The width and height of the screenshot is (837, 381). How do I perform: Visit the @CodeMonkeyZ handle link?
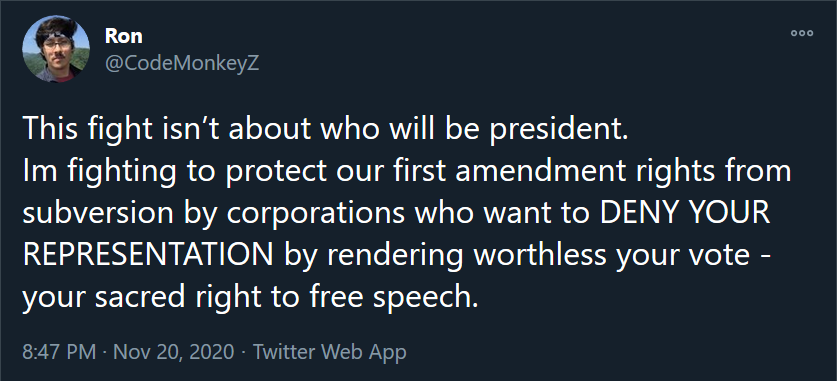click(182, 63)
